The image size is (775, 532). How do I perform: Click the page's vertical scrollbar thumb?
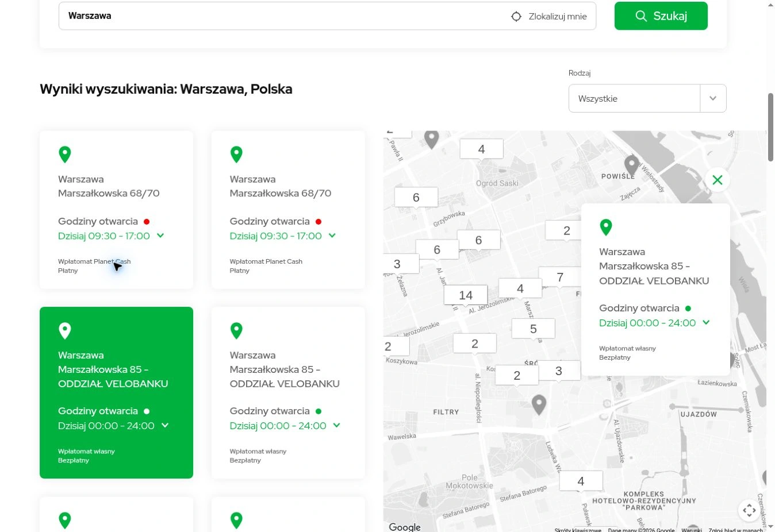(770, 127)
